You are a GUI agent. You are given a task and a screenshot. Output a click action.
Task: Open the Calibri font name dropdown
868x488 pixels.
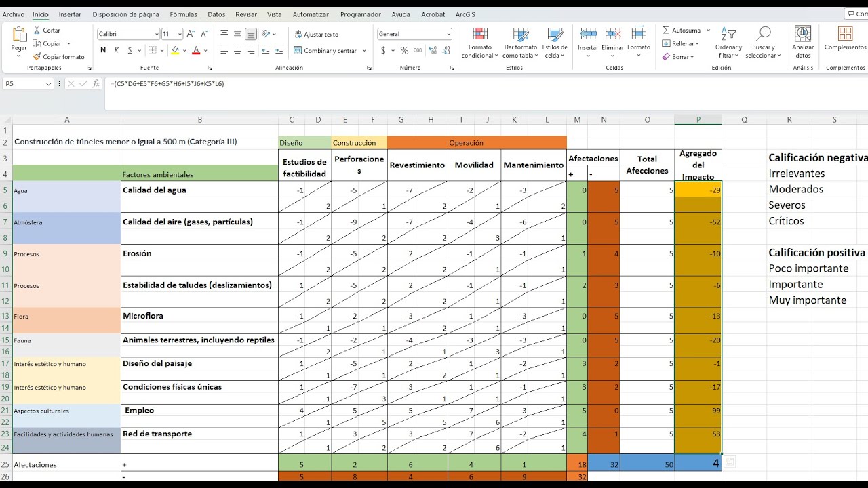point(155,34)
